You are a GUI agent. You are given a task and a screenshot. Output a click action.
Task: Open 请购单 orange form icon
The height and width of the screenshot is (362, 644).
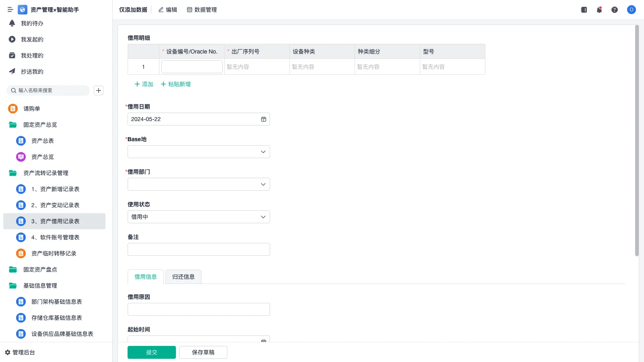point(13,109)
